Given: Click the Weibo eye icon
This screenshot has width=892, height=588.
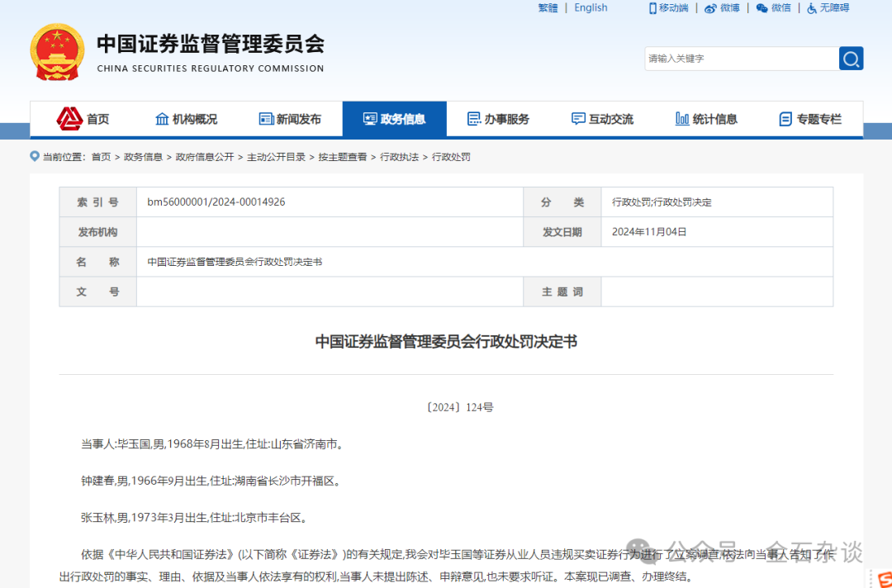Looking at the screenshot, I should click(710, 8).
